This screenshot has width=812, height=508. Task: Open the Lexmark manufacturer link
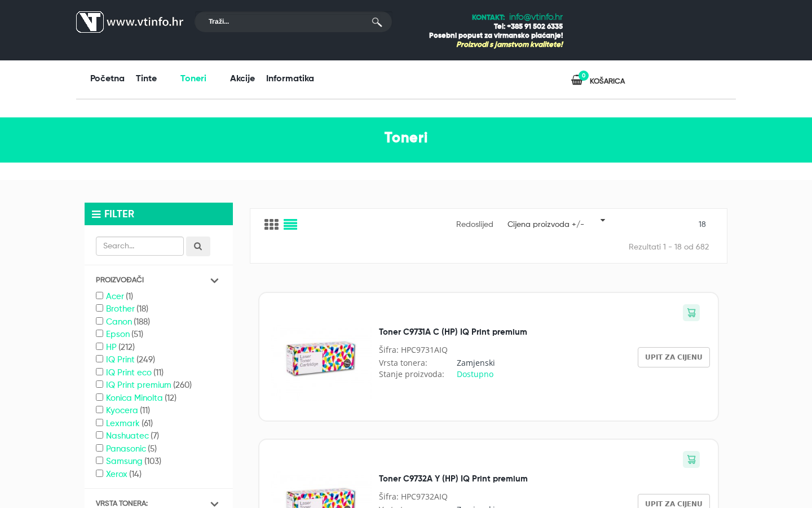pyautogui.click(x=122, y=423)
